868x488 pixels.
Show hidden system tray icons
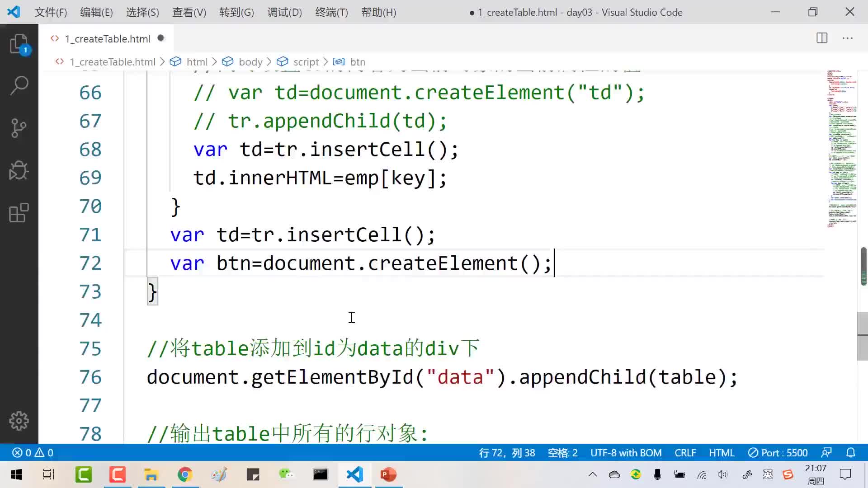point(593,474)
